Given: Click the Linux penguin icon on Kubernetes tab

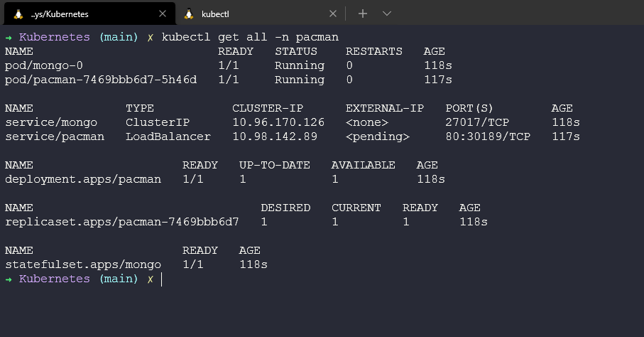Looking at the screenshot, I should pos(18,14).
